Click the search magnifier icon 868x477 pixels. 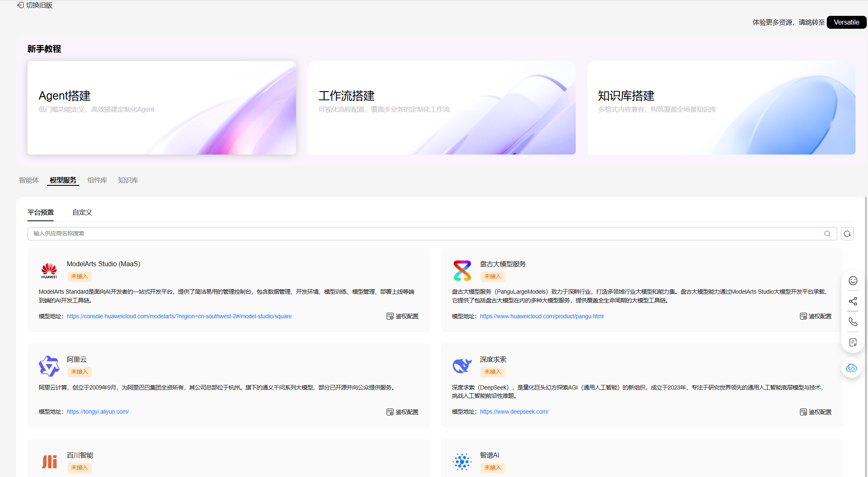click(827, 234)
